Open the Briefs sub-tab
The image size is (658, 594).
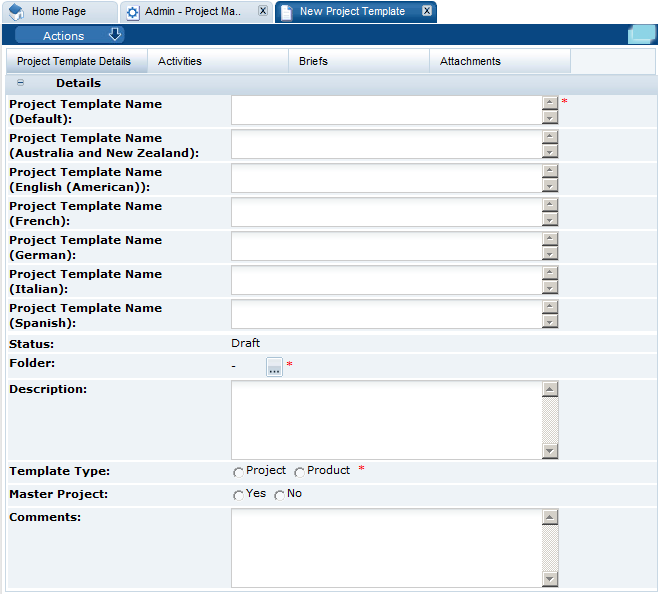pos(359,61)
